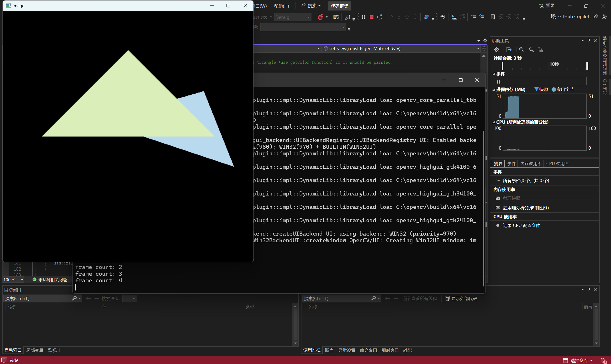Click 显示外部代码 button

pyautogui.click(x=461, y=299)
